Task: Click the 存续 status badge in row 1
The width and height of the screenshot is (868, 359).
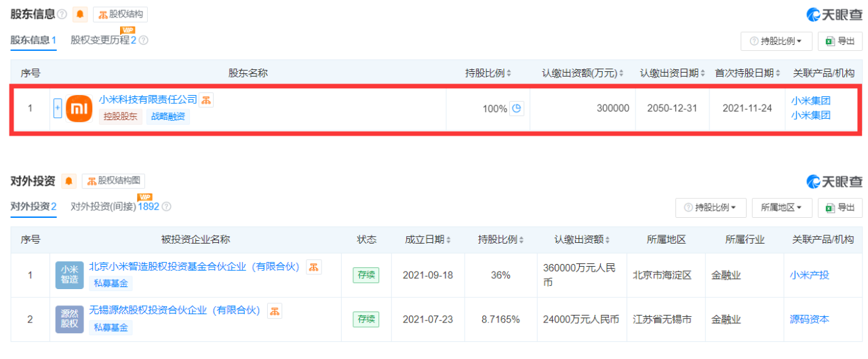Action: (366, 275)
